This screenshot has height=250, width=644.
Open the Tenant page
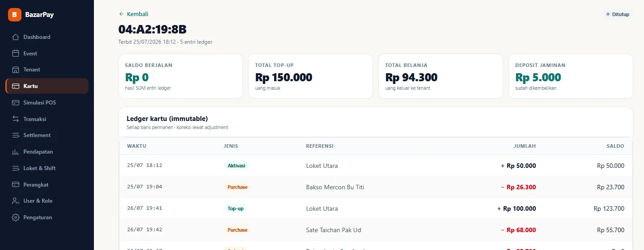pos(47,70)
